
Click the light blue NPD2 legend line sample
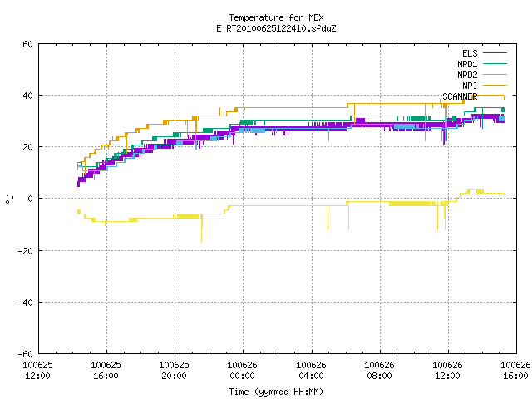[495, 75]
